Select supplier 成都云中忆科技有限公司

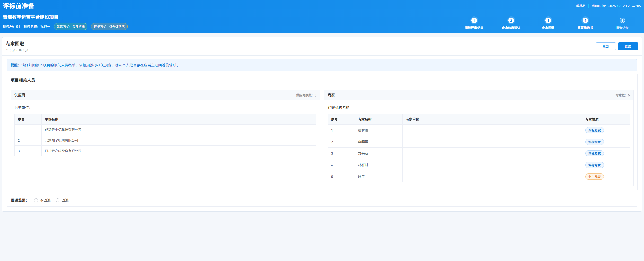point(63,130)
